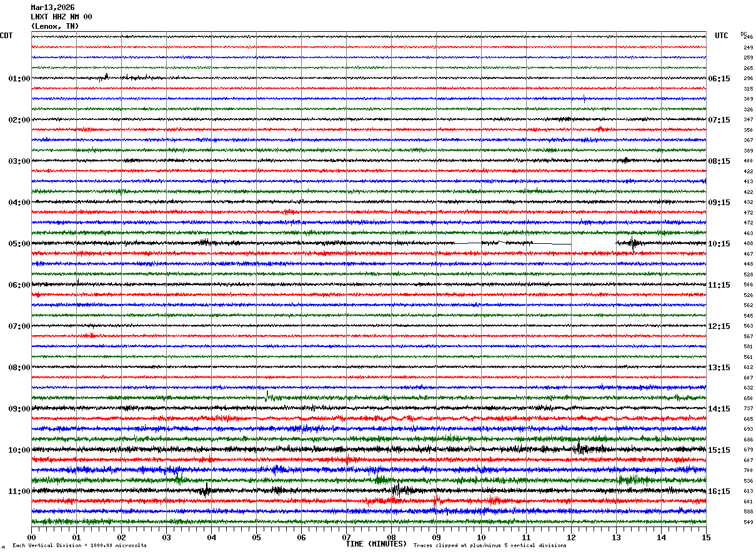Click the date label 'Mar13,2026'
The image size is (756, 554).
click(x=52, y=8)
